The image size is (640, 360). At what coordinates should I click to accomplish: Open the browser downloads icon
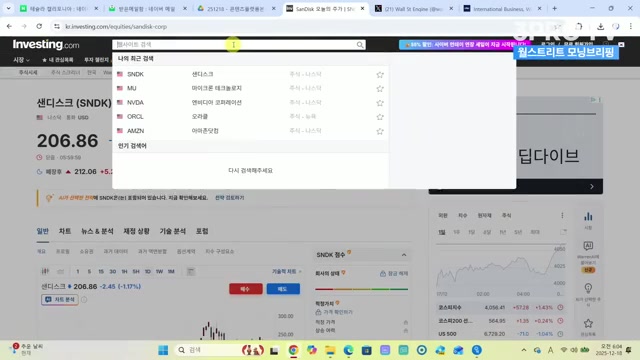point(600,27)
